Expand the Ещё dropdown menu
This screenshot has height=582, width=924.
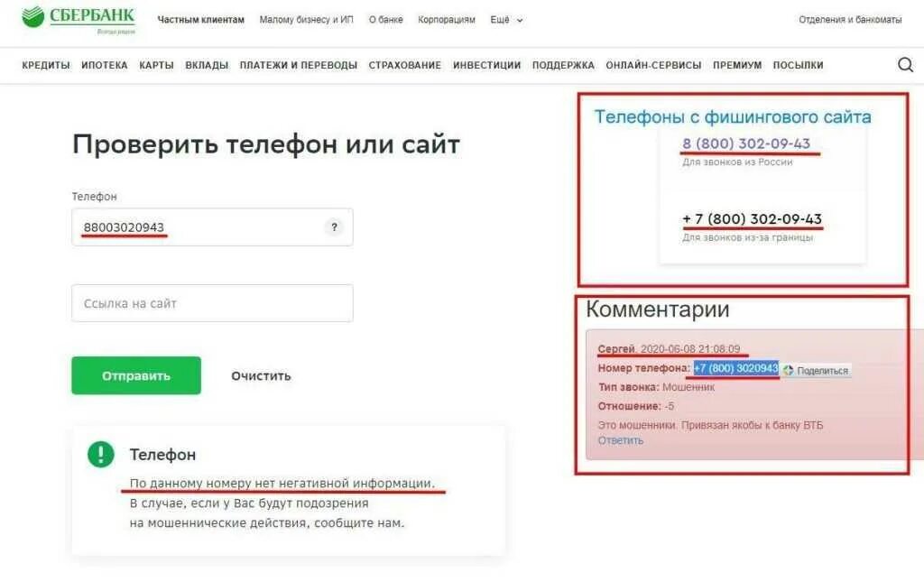point(506,20)
